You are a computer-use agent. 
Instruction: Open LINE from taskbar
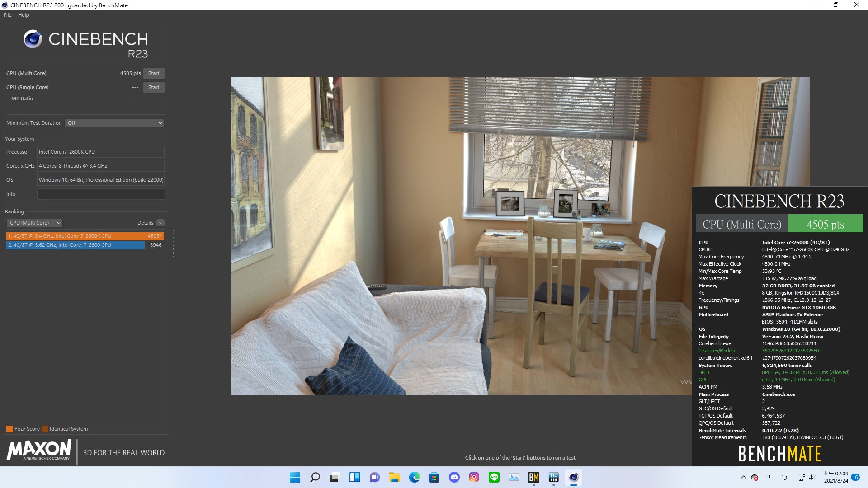(494, 477)
